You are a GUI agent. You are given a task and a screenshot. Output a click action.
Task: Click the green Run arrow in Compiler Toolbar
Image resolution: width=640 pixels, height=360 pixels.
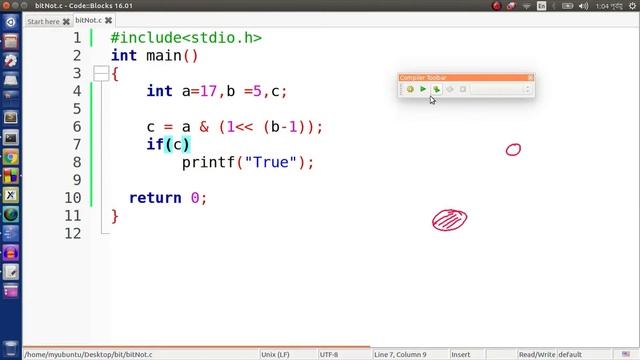tap(423, 89)
